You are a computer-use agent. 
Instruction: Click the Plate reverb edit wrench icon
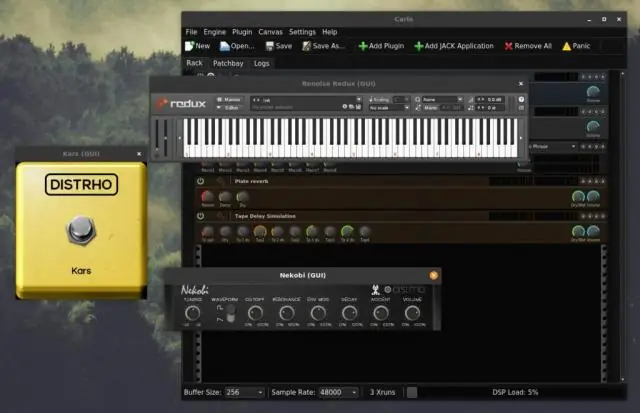coord(221,181)
